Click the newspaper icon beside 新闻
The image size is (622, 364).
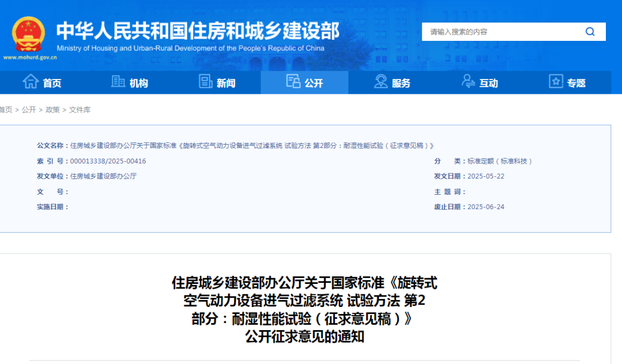206,81
